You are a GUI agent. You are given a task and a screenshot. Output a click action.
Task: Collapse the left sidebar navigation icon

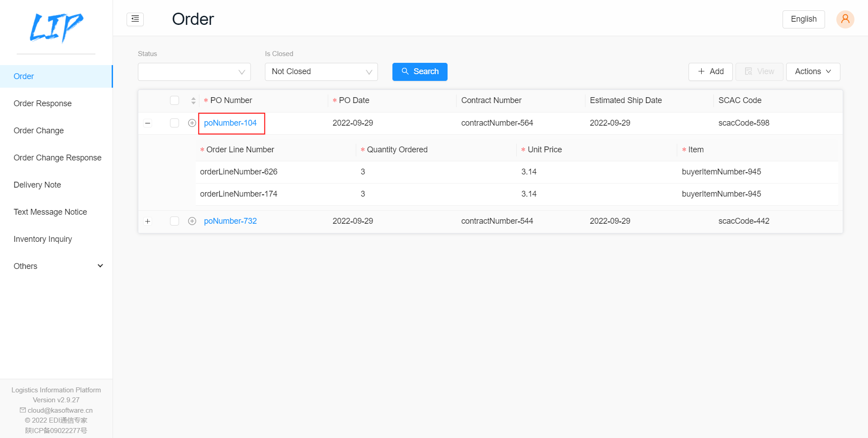(135, 19)
